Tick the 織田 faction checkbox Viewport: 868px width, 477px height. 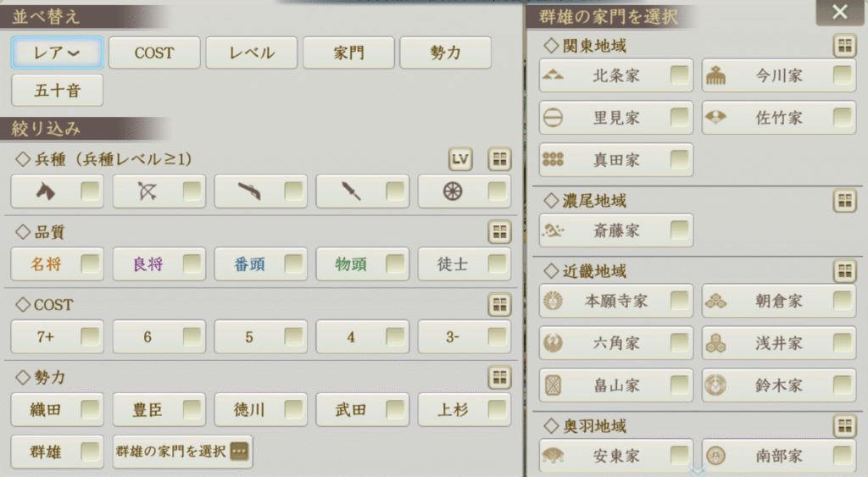click(91, 410)
